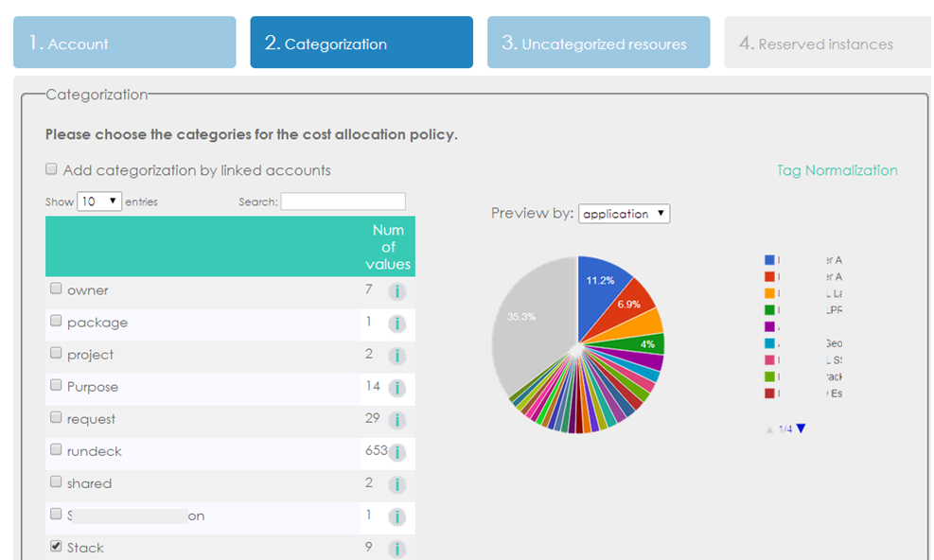
Task: Open the Preview by application dropdown
Action: 624,214
